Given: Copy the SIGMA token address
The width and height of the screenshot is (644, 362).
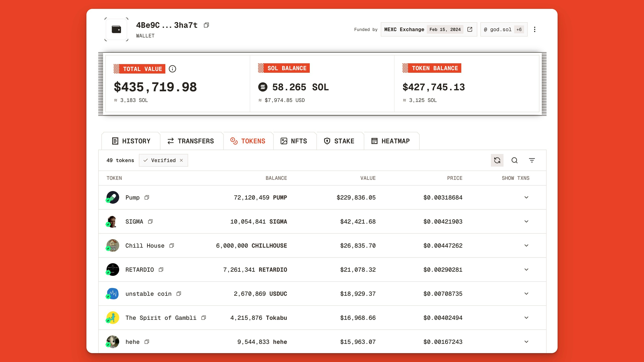Looking at the screenshot, I should (150, 222).
